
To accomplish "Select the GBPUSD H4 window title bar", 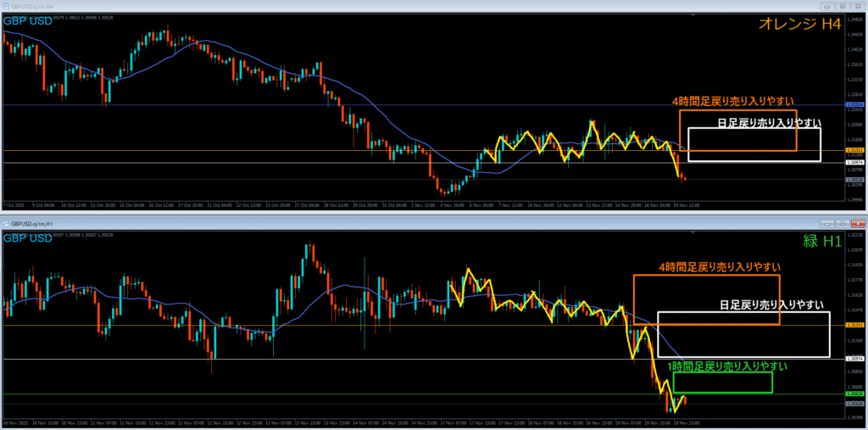I will [x=339, y=5].
